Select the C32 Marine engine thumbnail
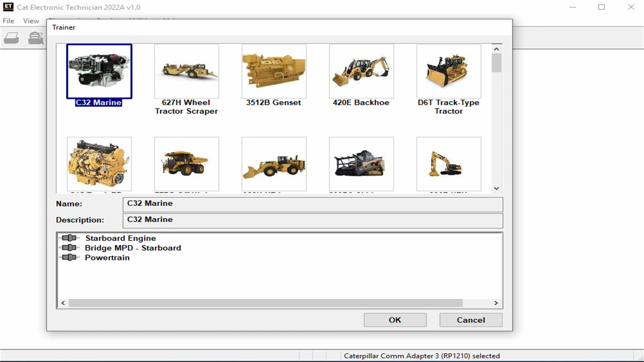The image size is (644, 362). click(x=99, y=71)
